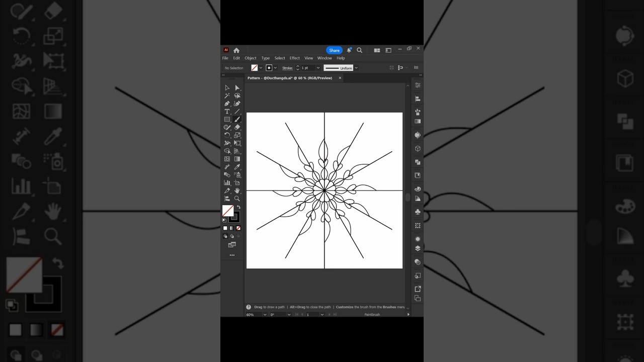The width and height of the screenshot is (644, 362).
Task: Set paint mode to Gradient
Action: point(232,228)
